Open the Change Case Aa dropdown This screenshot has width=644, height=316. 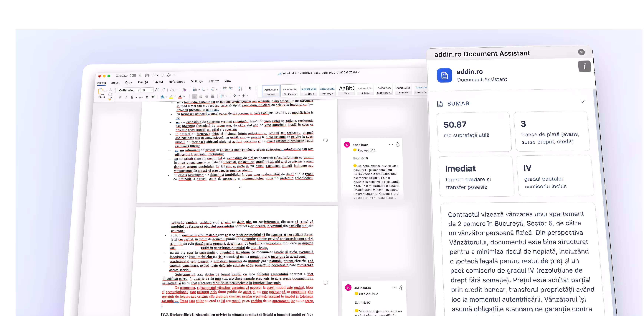coord(174,90)
